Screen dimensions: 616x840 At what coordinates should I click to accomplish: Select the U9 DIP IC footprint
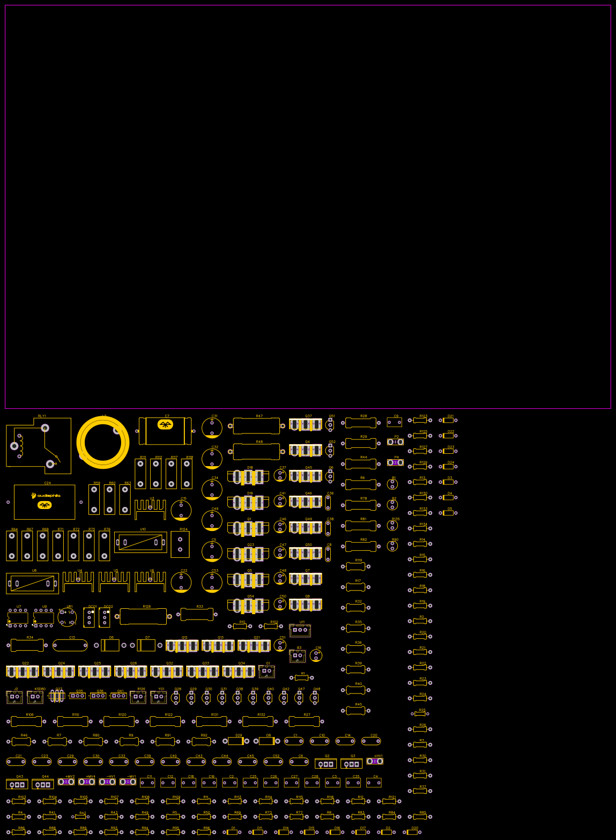pyautogui.click(x=43, y=618)
